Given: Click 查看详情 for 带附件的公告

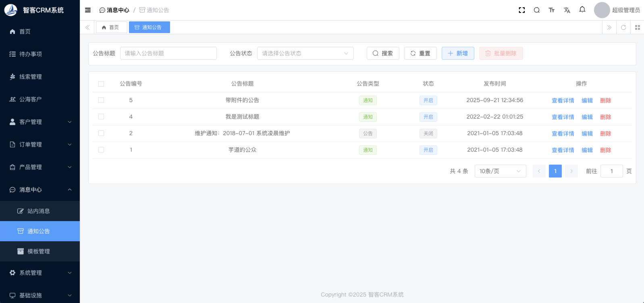Looking at the screenshot, I should click(x=563, y=100).
